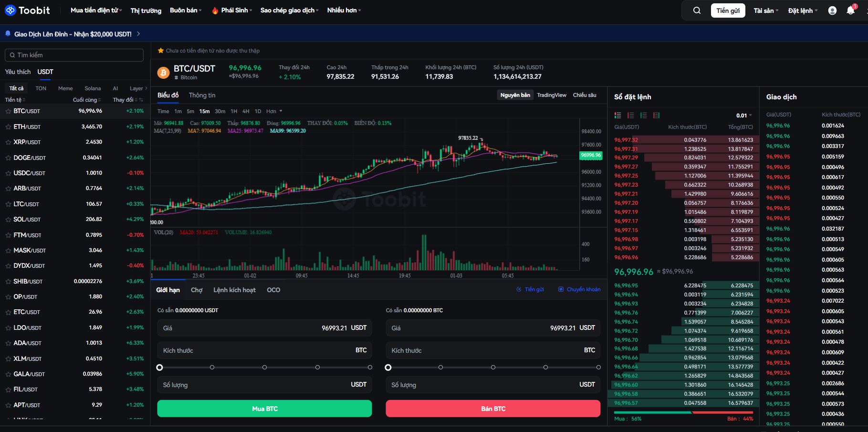Image resolution: width=868 pixels, height=432 pixels.
Task: Set buy slider to midpoint mark
Action: 264,368
